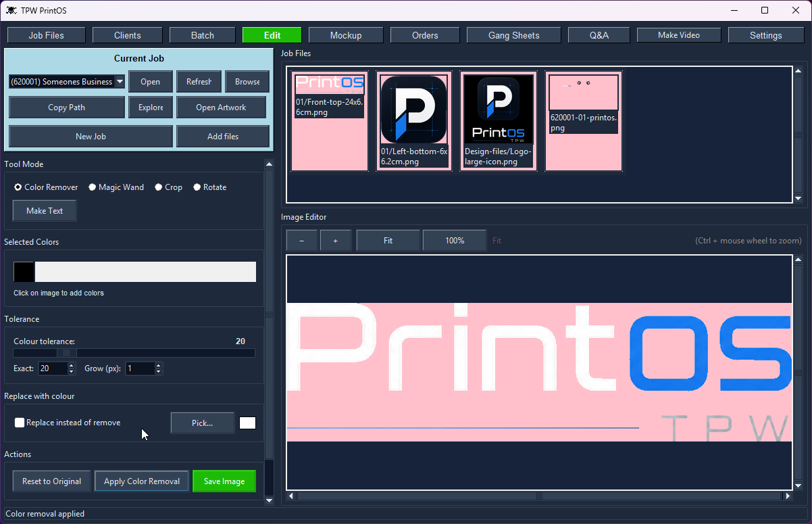Select the Front-top-24x6.6cm thumbnail
Image resolution: width=812 pixels, height=524 pixels.
click(330, 121)
